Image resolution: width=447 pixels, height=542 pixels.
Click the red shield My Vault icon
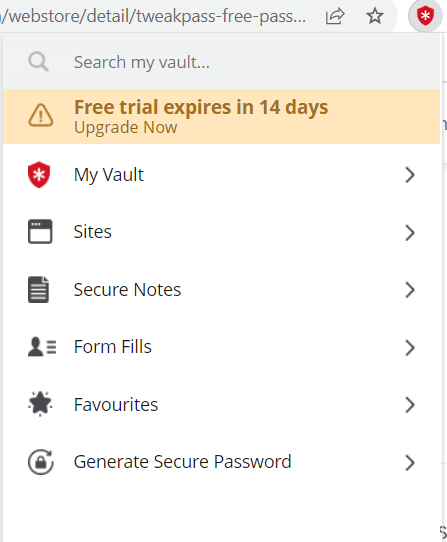tap(39, 175)
